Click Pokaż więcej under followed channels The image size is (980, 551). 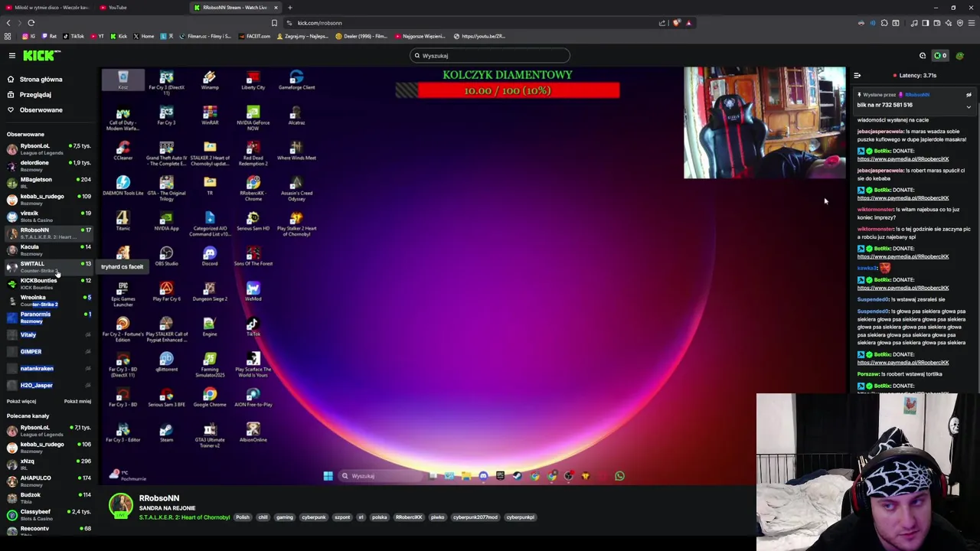[21, 401]
